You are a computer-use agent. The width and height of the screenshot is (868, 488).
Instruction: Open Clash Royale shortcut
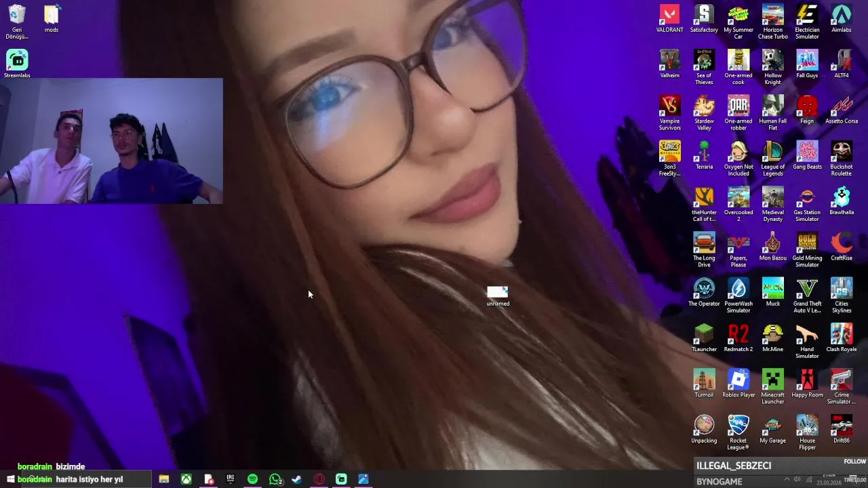tap(842, 337)
